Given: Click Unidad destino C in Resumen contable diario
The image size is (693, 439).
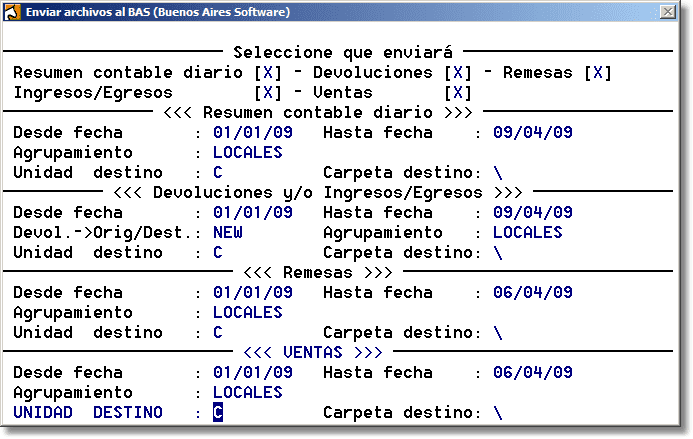Looking at the screenshot, I should click(218, 173).
